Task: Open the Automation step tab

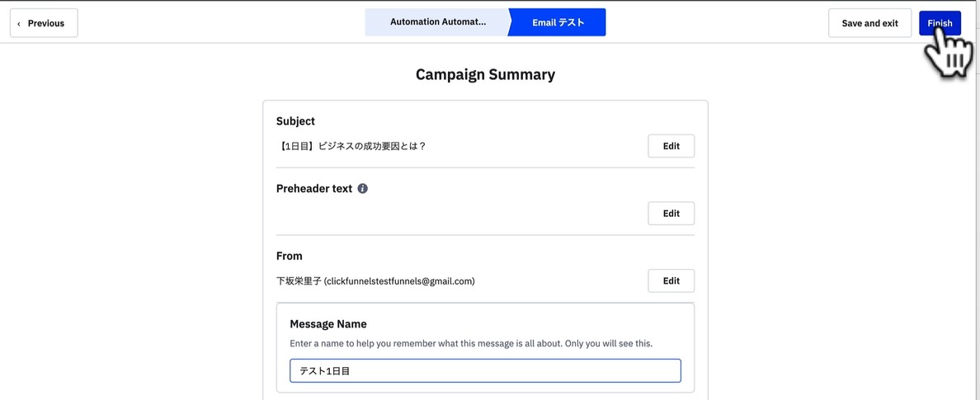Action: coord(437,22)
